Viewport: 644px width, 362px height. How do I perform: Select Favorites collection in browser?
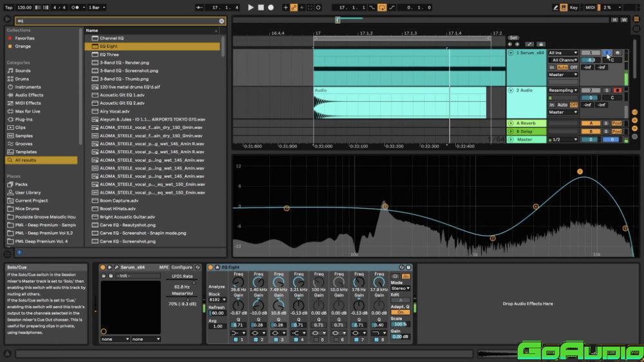(x=24, y=38)
